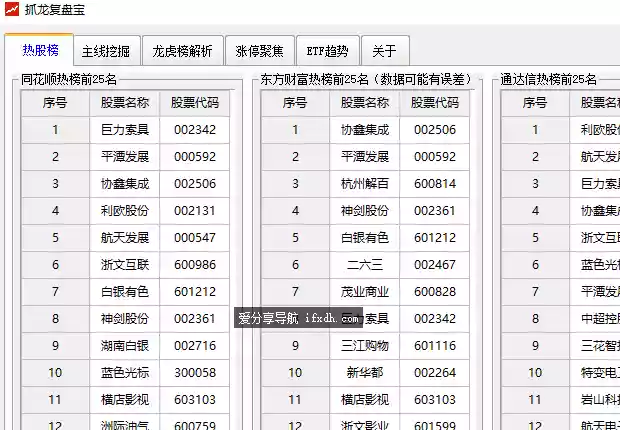Click code 600814 in 东方财富 list
The image size is (620, 430).
[x=435, y=184]
